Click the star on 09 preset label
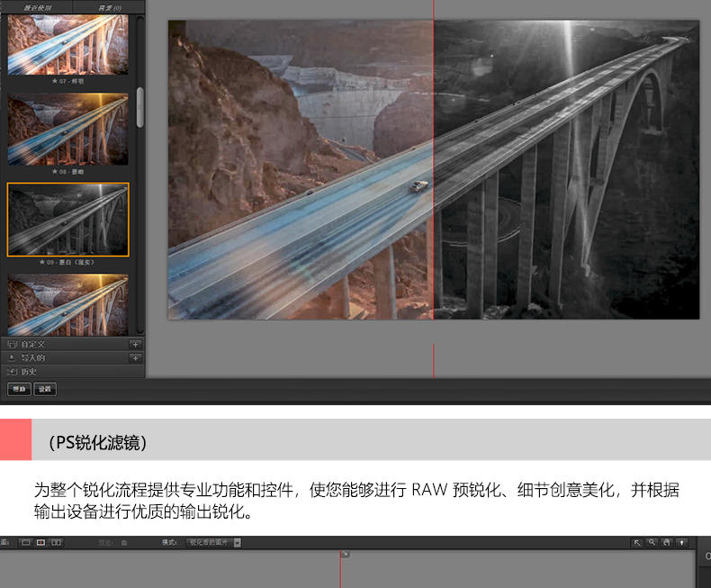Screen dimensions: 711x588 [42, 262]
